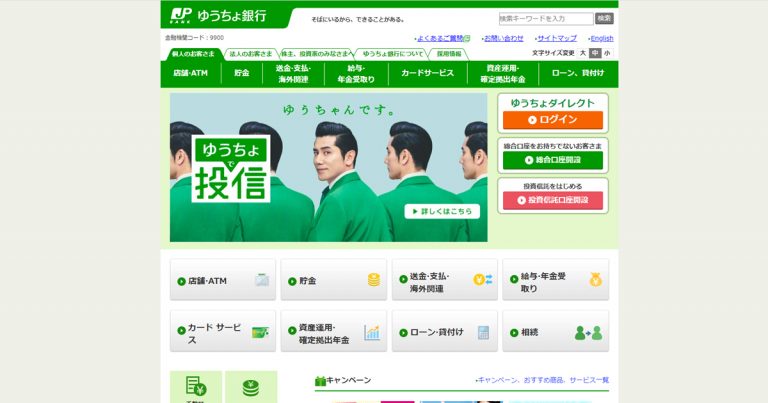
Task: Click 詳しくはこちら on the banner
Action: 442,212
